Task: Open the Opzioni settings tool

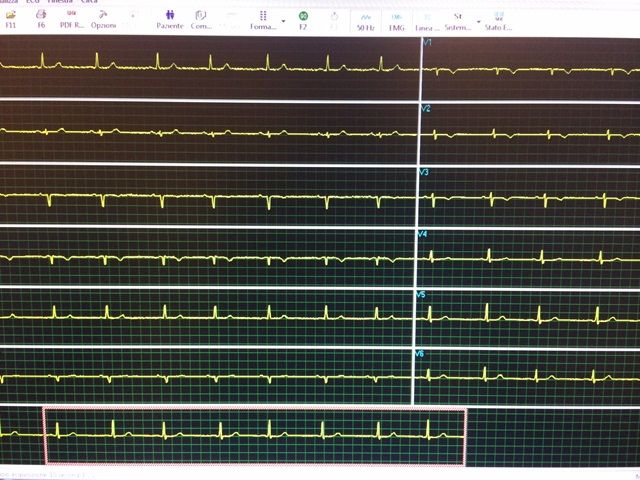Action: pyautogui.click(x=103, y=18)
